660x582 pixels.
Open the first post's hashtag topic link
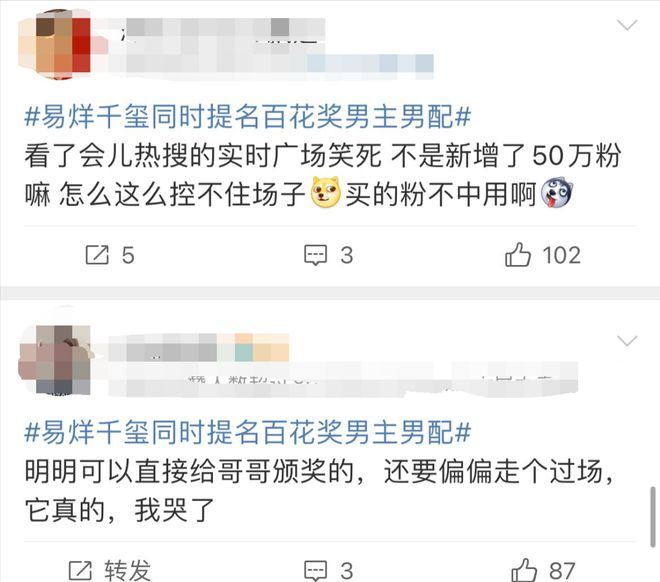[248, 117]
